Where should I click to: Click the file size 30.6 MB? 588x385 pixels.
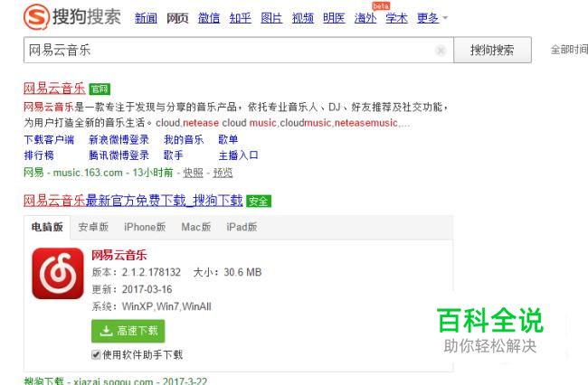[x=242, y=272]
